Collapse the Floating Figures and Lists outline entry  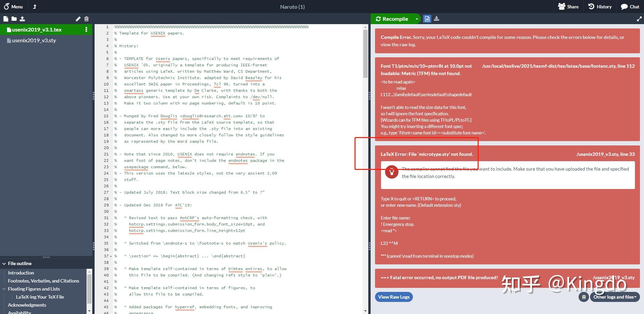(x=4, y=289)
